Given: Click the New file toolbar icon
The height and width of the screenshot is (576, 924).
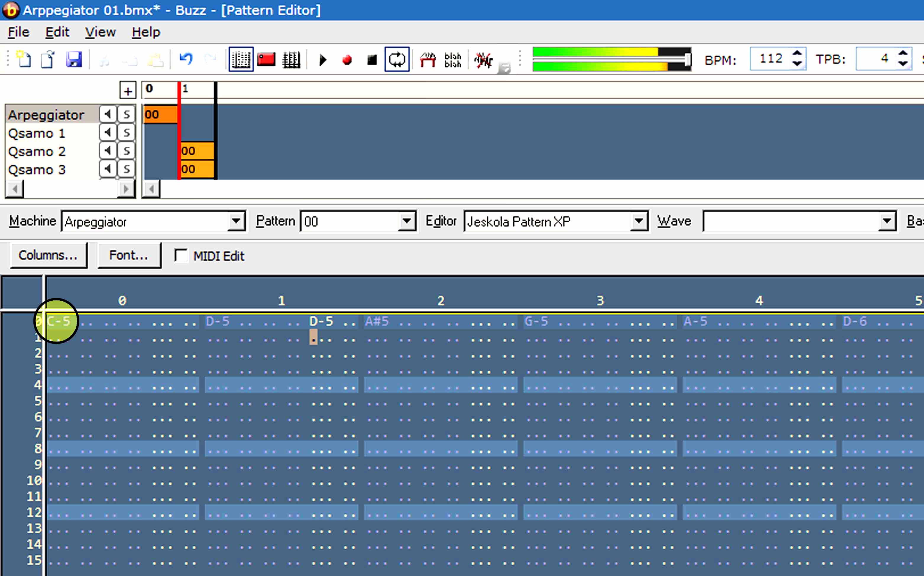Looking at the screenshot, I should pyautogui.click(x=24, y=59).
